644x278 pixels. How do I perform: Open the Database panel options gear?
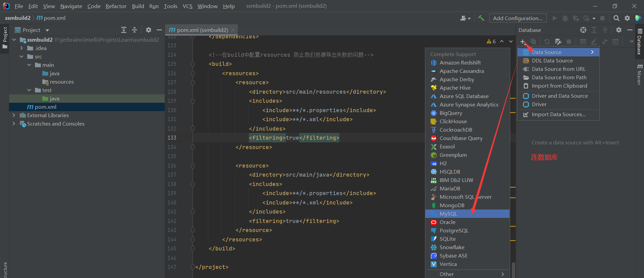click(x=619, y=30)
